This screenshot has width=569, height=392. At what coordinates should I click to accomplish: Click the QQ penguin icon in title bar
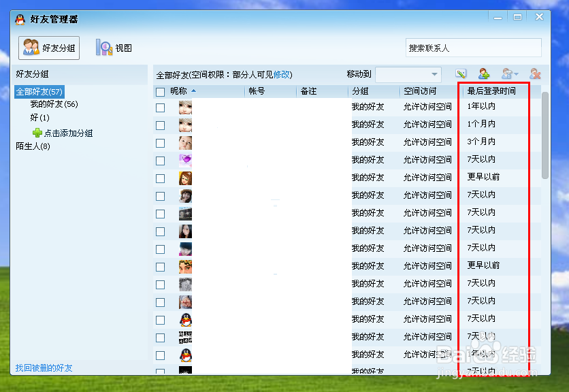click(x=20, y=19)
